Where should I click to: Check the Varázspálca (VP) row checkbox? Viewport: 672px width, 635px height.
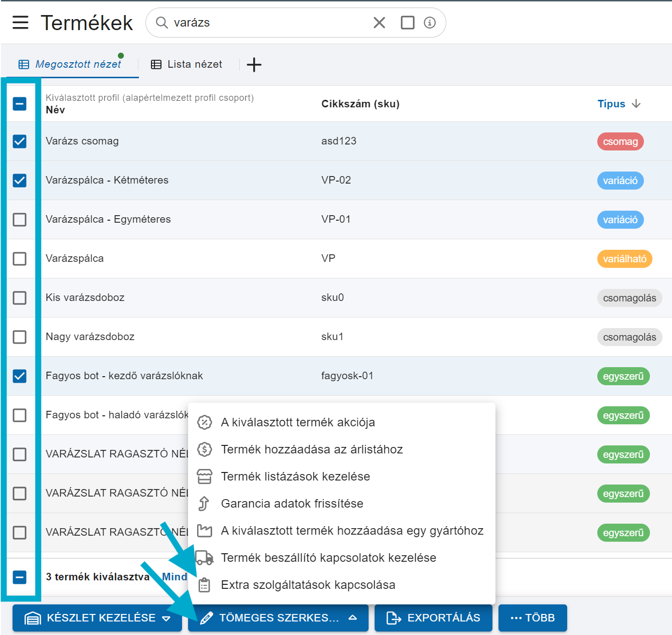[20, 259]
